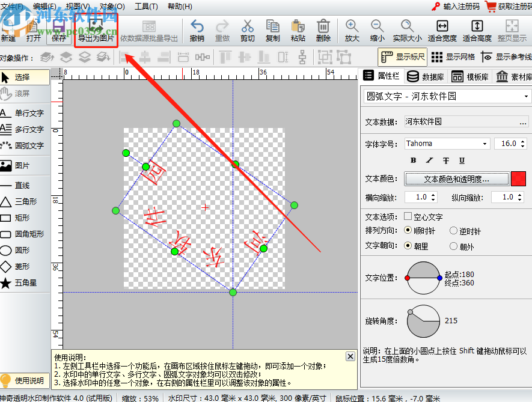The width and height of the screenshot is (532, 402).
Task: Select the 逆时针 counterclockwise radio button
Action: click(x=454, y=231)
